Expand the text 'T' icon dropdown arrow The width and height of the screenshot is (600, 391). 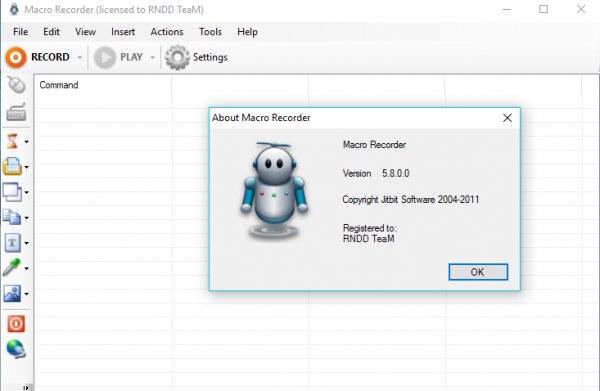point(26,243)
